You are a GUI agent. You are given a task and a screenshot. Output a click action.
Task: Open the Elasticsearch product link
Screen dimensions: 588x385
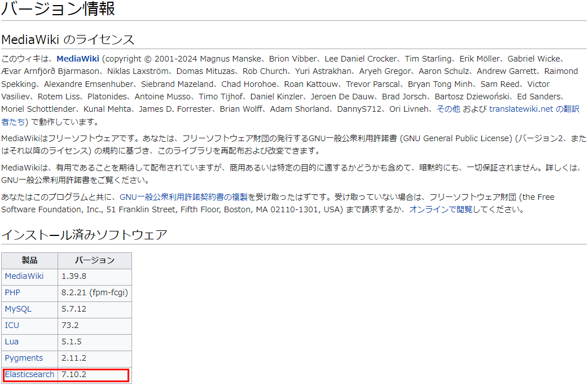click(29, 374)
